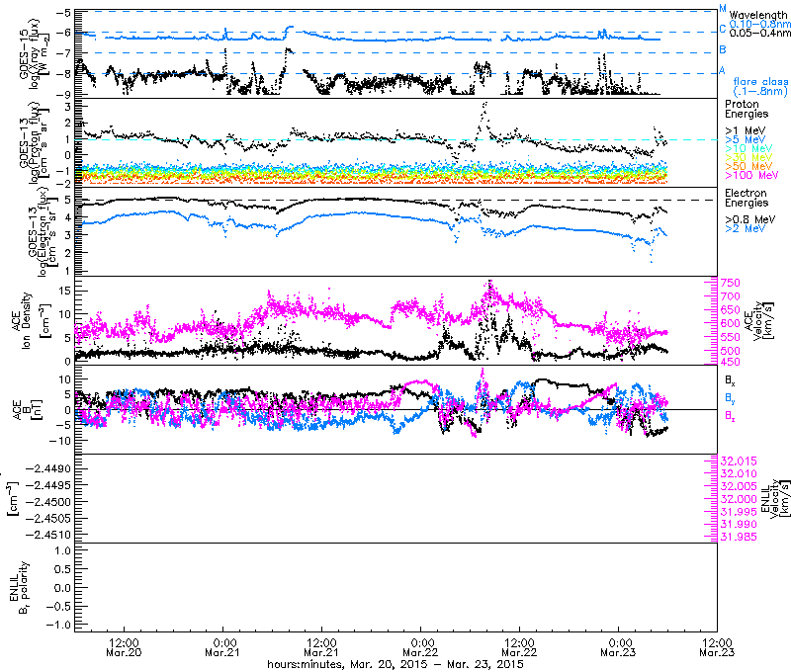The height and width of the screenshot is (672, 791).
Task: Select the A flare class marker
Action: tap(723, 70)
